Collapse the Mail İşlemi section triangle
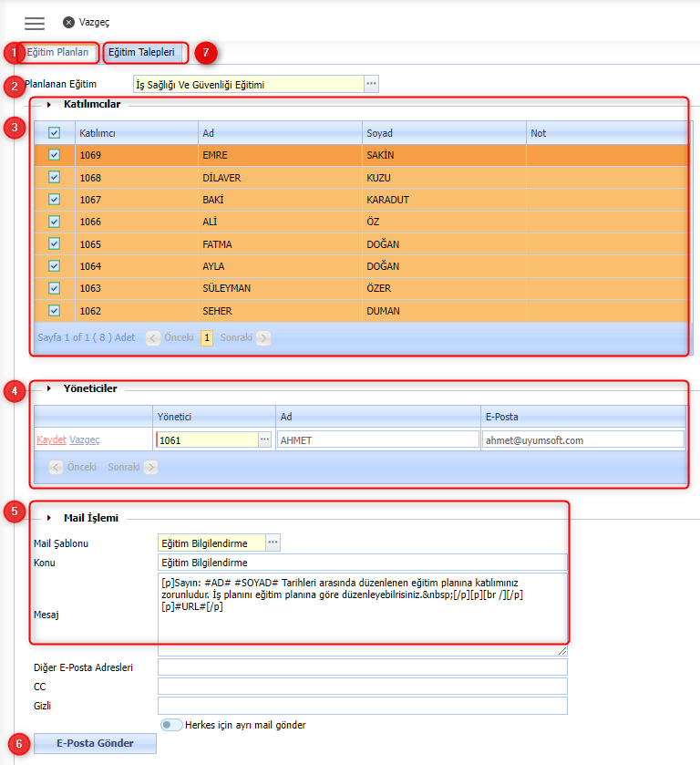The height and width of the screenshot is (765, 700). coord(49,518)
